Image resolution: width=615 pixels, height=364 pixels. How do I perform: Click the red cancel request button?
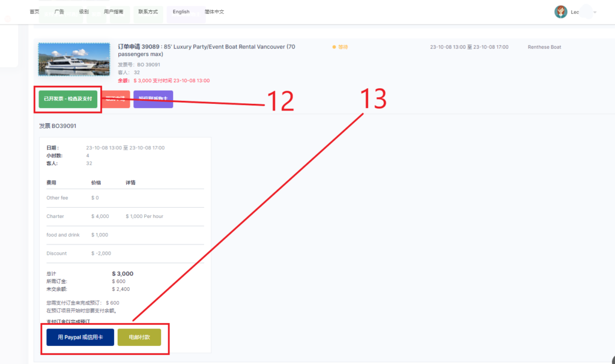pos(115,99)
